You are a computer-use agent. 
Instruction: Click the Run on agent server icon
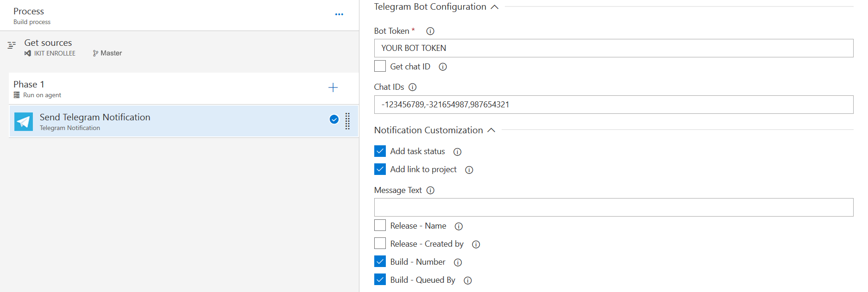(x=17, y=95)
